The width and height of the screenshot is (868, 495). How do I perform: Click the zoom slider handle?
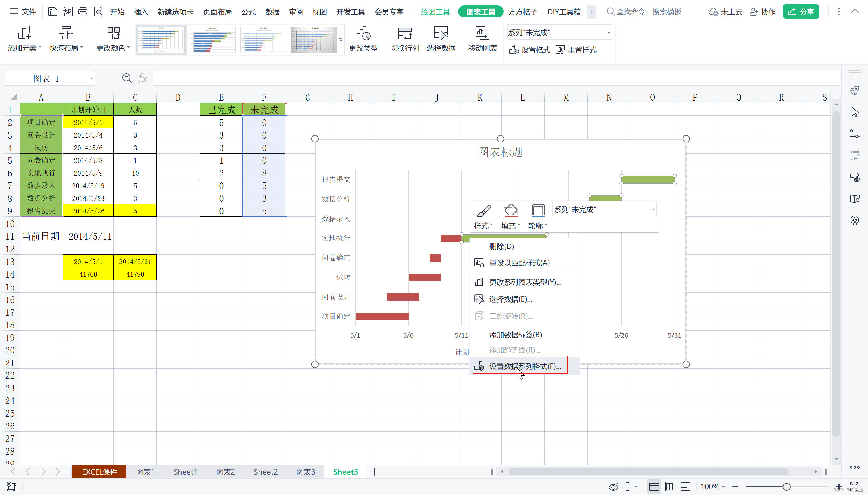tap(786, 487)
